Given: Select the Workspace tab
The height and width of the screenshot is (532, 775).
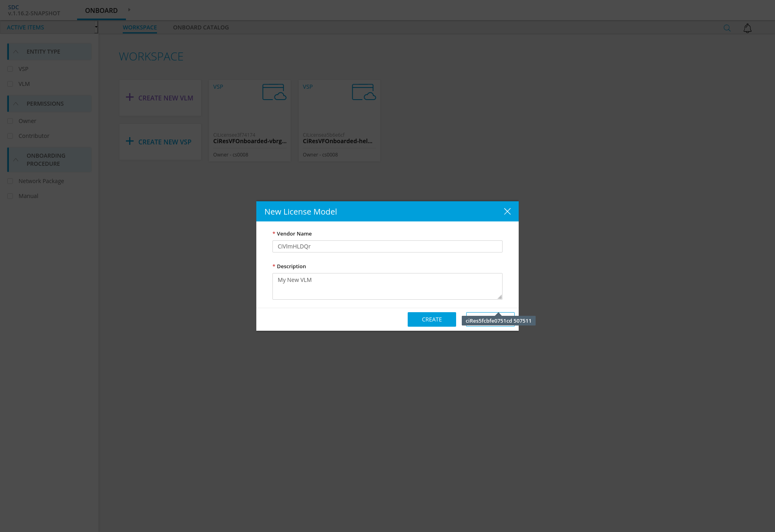Looking at the screenshot, I should point(140,27).
